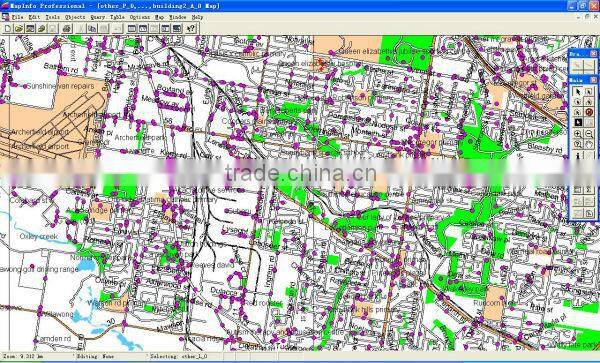
Task: Click the Open Table folder icon
Action: [19, 28]
